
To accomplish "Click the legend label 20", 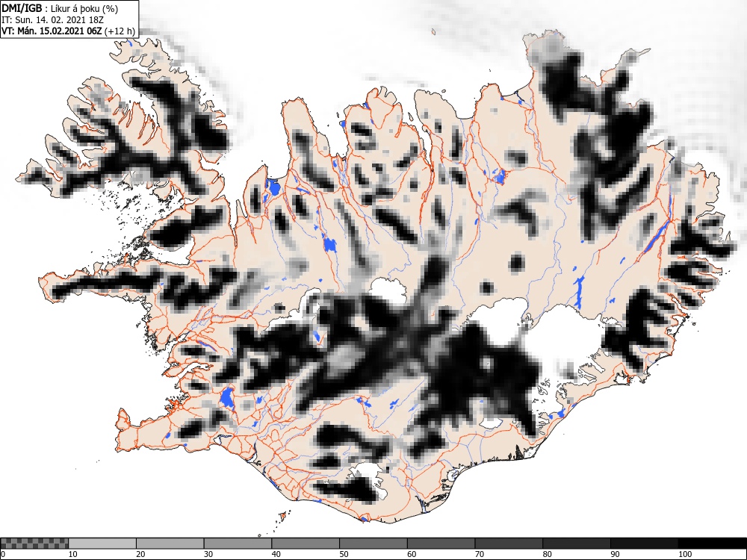I will [140, 554].
